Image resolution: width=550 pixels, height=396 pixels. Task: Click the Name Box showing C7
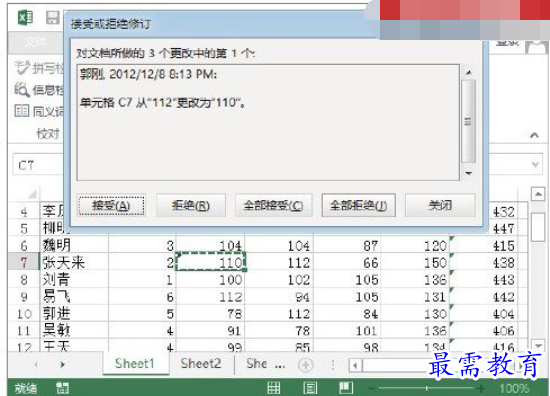[39, 165]
